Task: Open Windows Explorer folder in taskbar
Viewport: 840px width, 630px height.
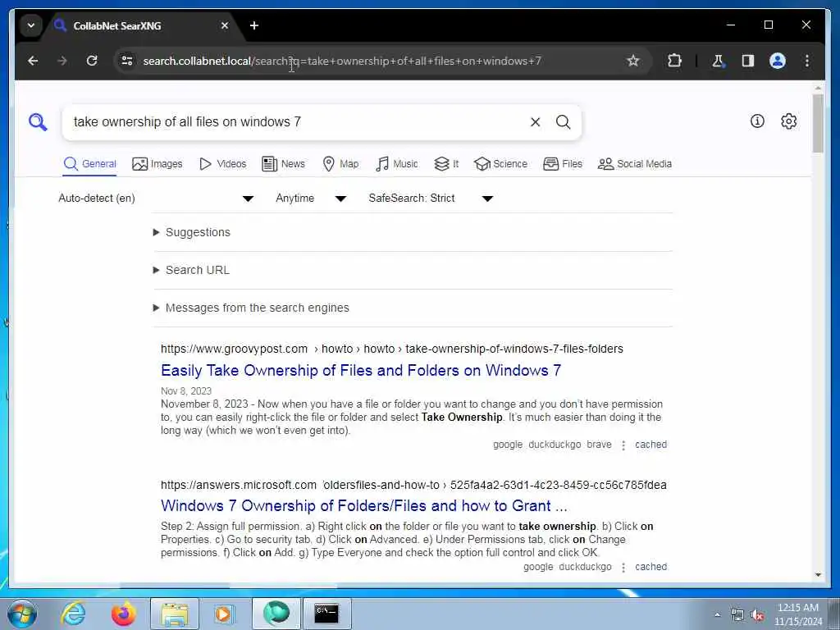Action: click(x=175, y=614)
